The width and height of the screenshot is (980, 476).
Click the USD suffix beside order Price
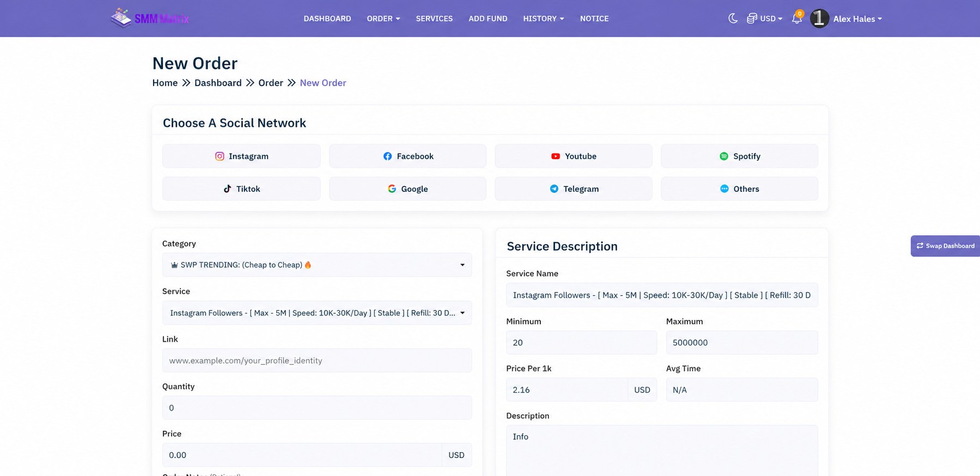456,455
